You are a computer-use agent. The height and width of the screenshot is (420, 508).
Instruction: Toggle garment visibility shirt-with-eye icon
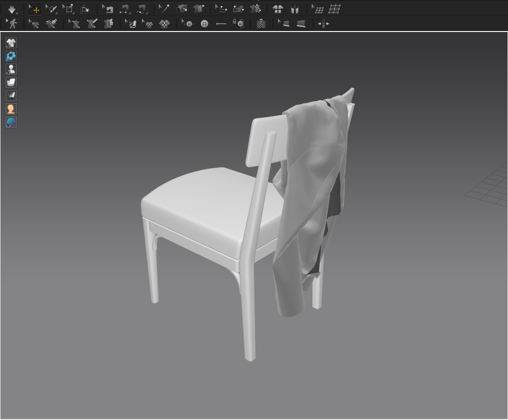click(x=11, y=43)
